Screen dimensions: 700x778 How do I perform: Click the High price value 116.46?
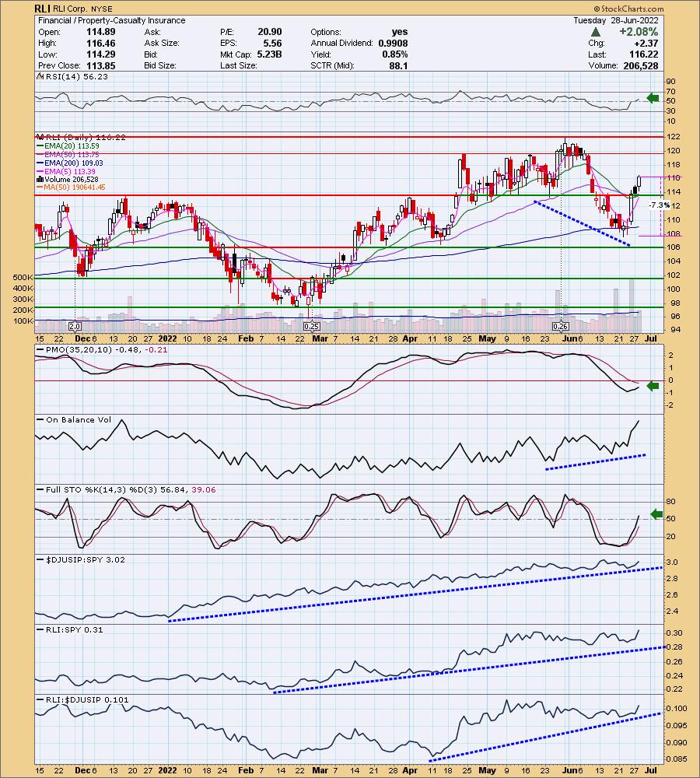click(100, 43)
